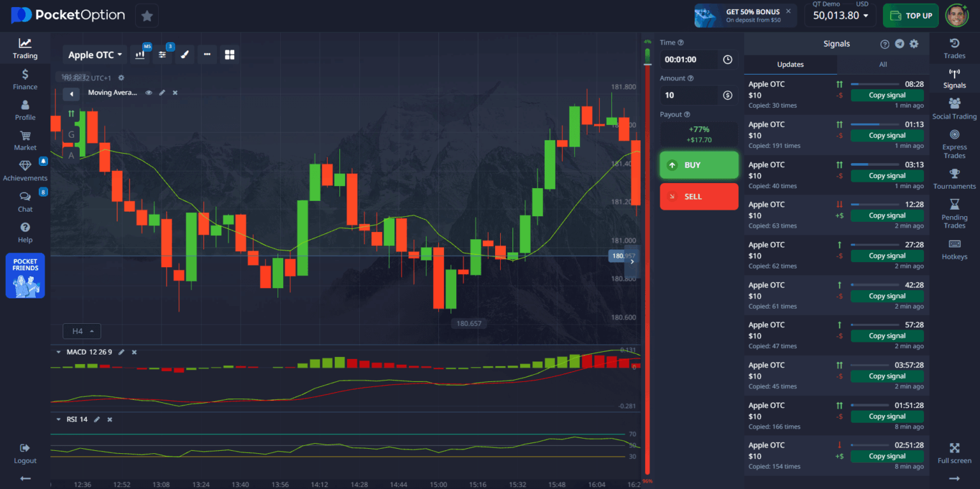The image size is (980, 489).
Task: Open the Hotkeys panel
Action: tap(954, 249)
